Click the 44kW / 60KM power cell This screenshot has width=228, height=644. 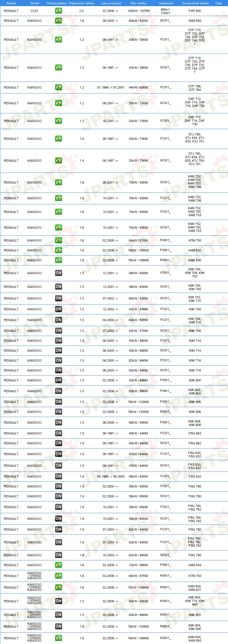coord(138,87)
